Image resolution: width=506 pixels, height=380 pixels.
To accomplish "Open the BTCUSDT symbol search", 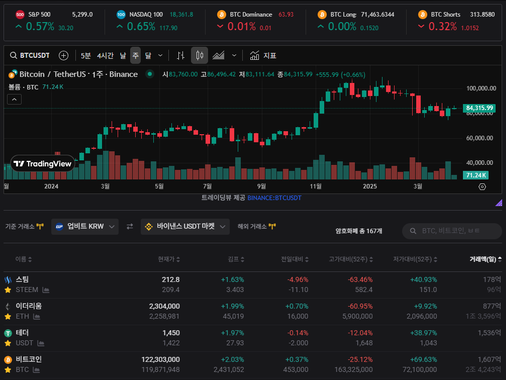I will (x=29, y=55).
